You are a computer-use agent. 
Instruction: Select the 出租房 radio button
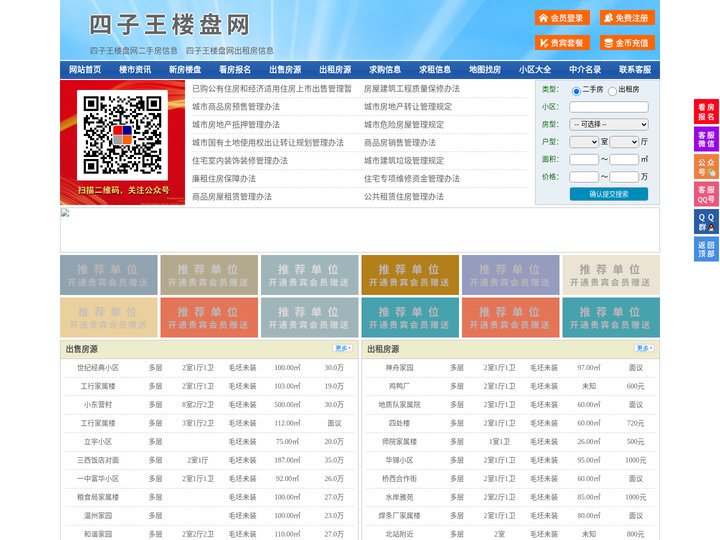pyautogui.click(x=612, y=91)
